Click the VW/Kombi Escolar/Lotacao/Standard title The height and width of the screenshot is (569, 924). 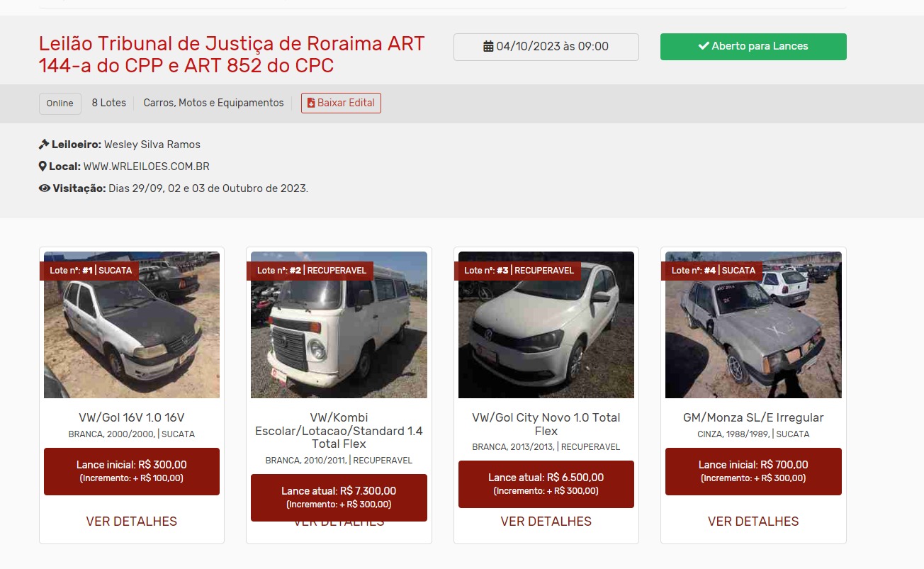(x=339, y=431)
